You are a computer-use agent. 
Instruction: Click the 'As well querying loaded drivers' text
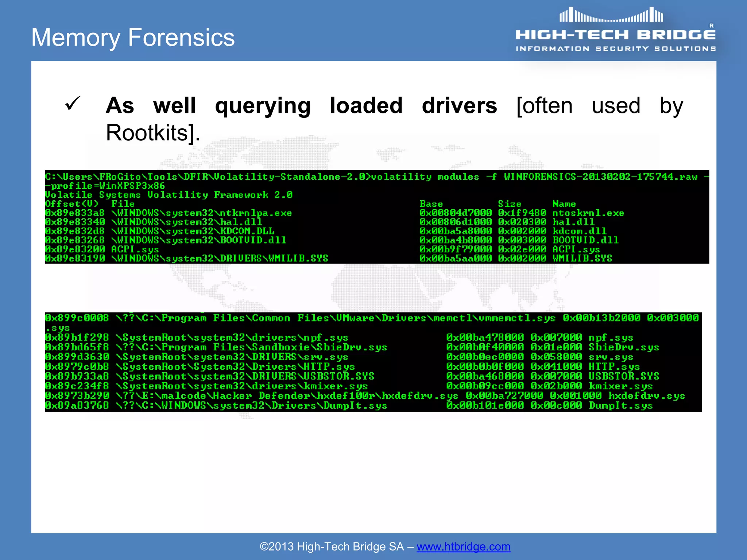tap(301, 106)
